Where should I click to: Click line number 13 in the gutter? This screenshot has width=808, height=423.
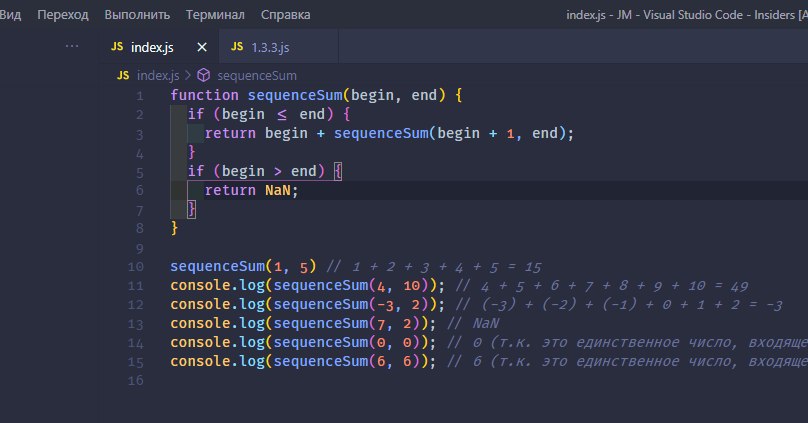pos(136,325)
